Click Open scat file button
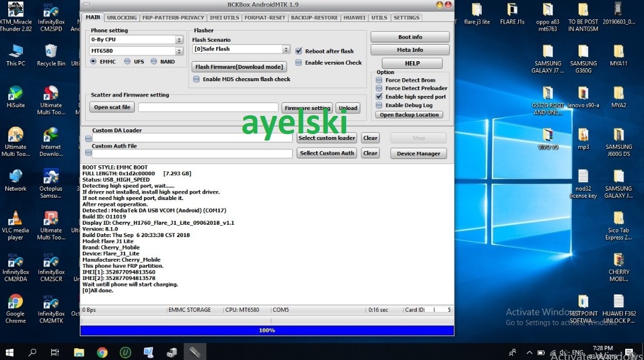The height and width of the screenshot is (360, 644). (x=112, y=107)
